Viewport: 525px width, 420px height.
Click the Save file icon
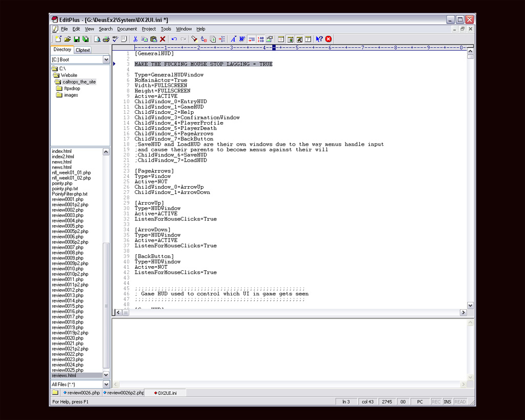(x=76, y=39)
